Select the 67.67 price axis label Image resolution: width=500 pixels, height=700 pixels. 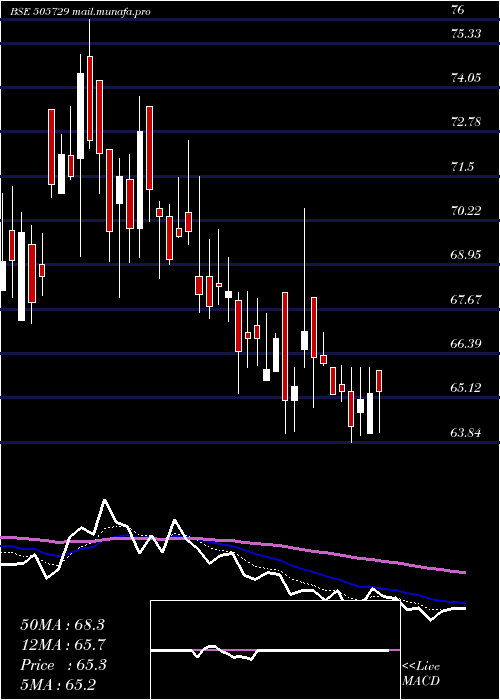point(466,300)
